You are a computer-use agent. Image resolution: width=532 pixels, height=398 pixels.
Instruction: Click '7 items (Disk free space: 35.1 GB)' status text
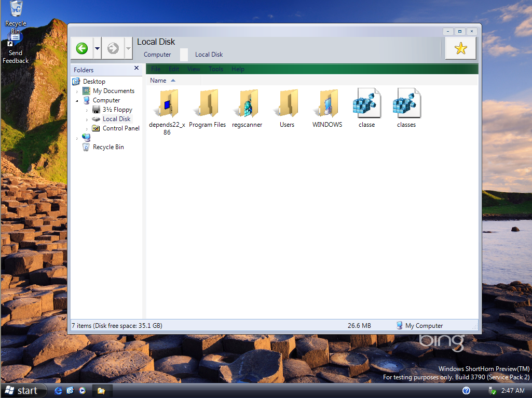point(117,325)
